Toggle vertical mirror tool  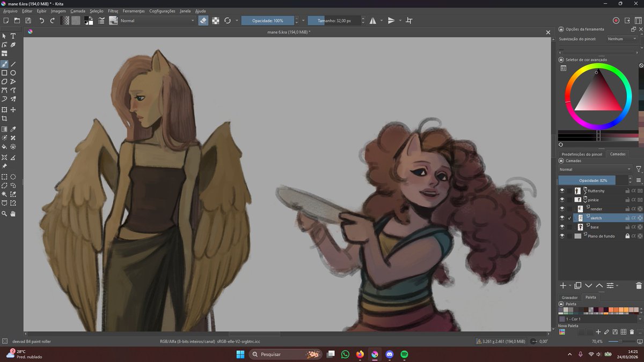[x=391, y=20]
